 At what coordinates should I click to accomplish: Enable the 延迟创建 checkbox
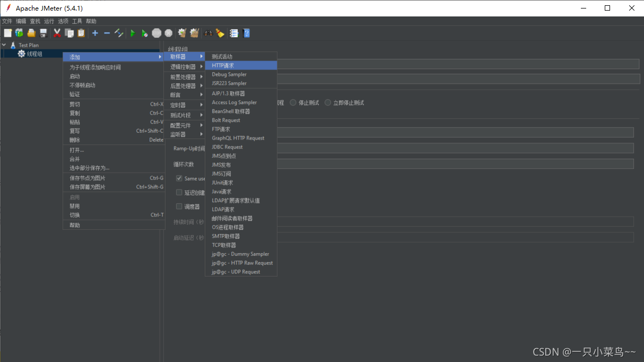pyautogui.click(x=179, y=193)
